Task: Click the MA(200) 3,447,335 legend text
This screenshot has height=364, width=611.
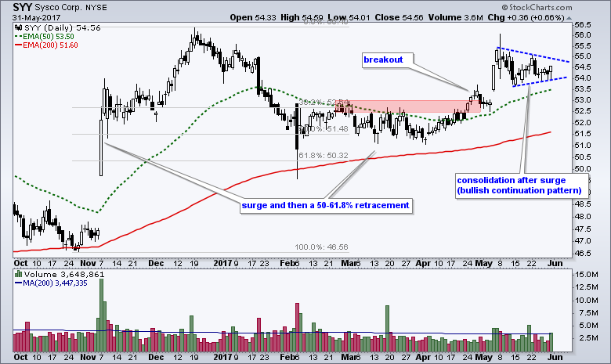Action: [55, 283]
